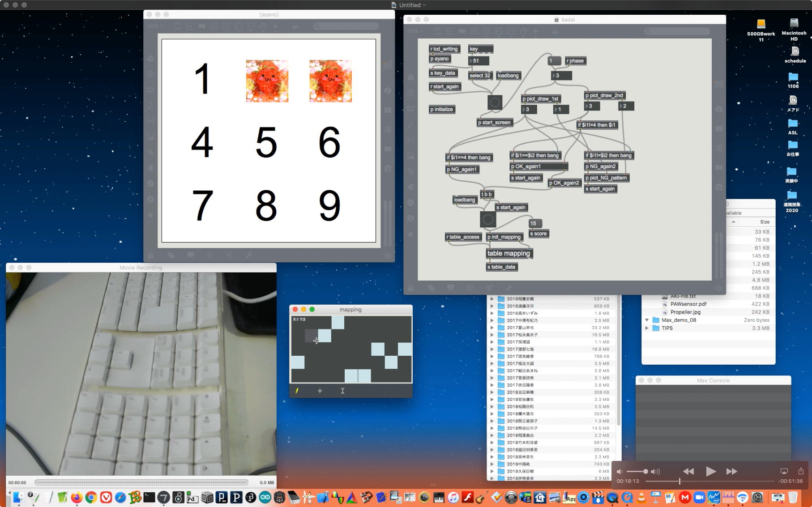Choose the plus crosshair tool in mapping window
812x507 pixels.
click(320, 391)
